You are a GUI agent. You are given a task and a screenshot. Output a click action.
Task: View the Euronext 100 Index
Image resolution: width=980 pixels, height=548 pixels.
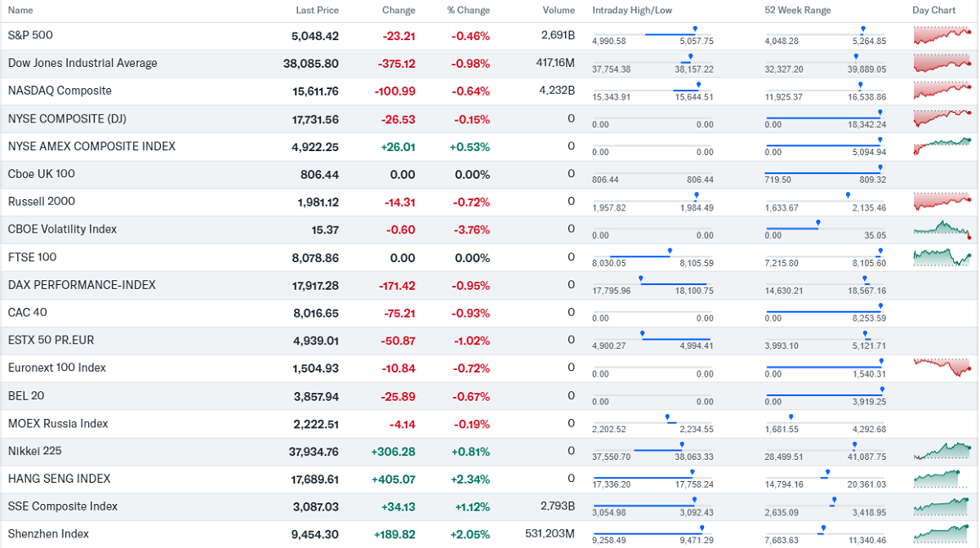coord(57,368)
